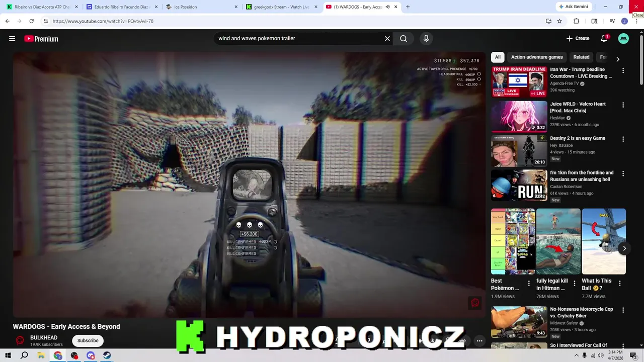Show hidden system tray icons
The height and width of the screenshot is (362, 644).
[x=576, y=355]
